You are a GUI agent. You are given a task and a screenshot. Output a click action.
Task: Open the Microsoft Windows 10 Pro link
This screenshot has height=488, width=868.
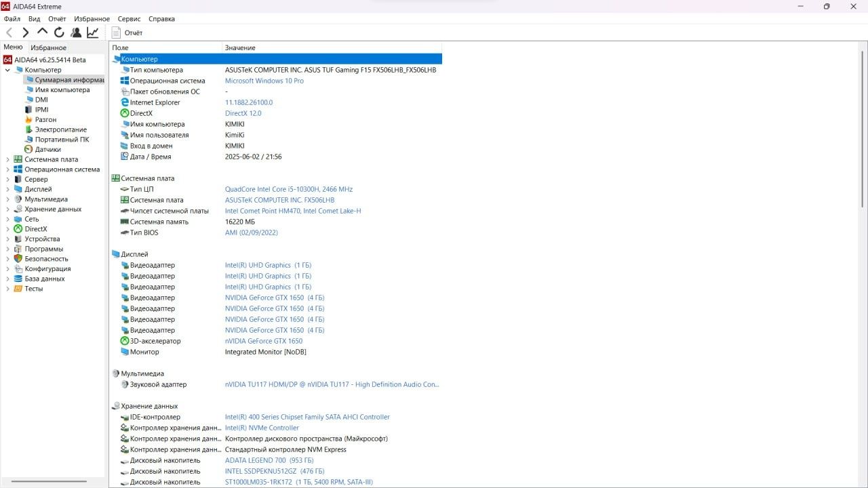pos(264,81)
